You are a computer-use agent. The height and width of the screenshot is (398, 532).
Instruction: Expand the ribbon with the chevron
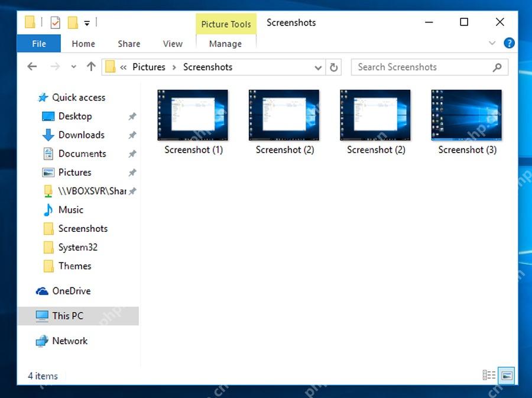(492, 43)
